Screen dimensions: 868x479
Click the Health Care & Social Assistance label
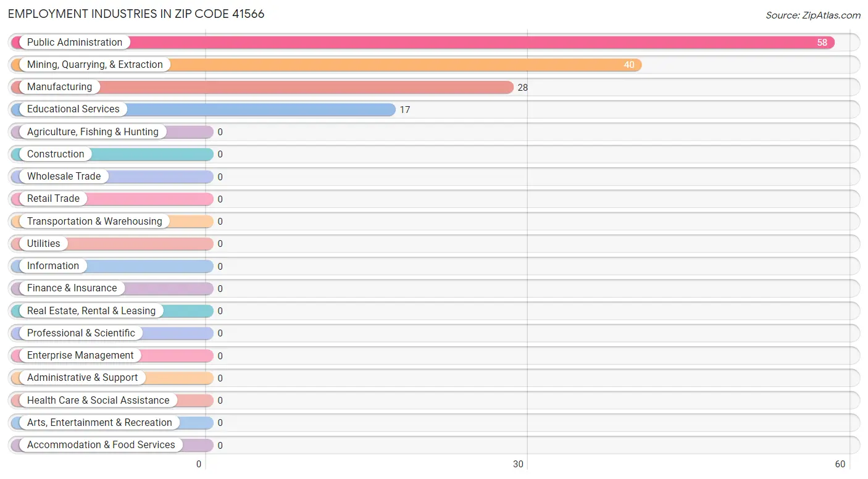coord(98,400)
